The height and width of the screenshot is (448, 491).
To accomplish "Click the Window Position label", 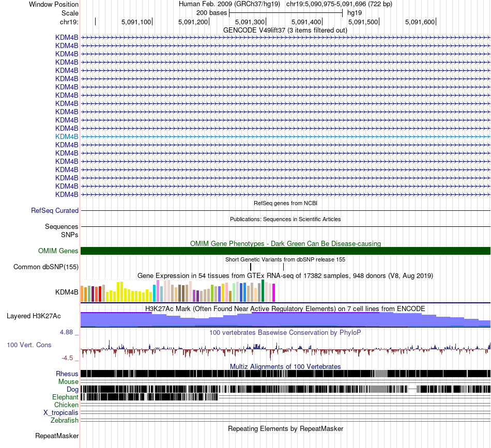I will click(54, 4).
